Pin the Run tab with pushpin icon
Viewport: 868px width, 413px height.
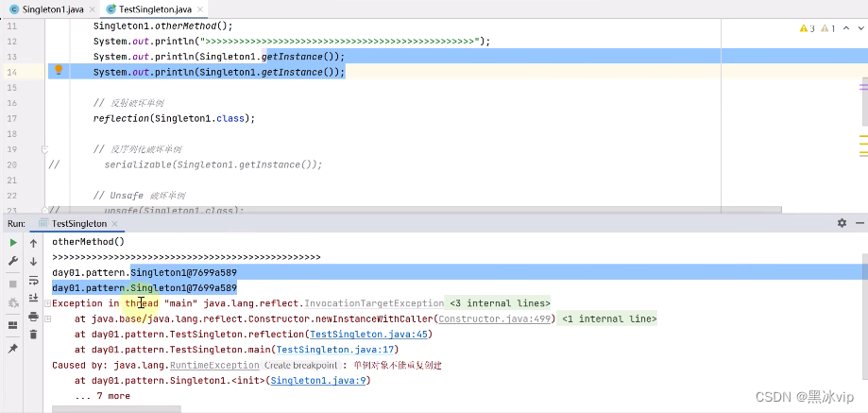13,348
